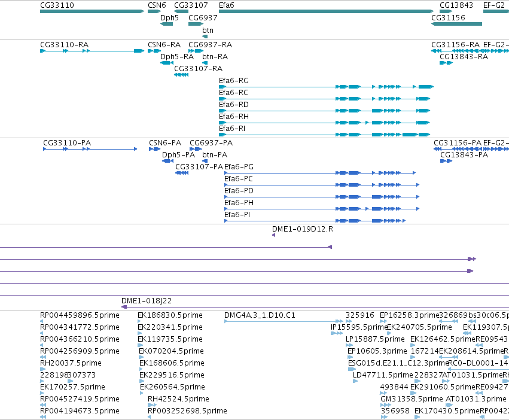509x420 pixels.
Task: Click the Efa6-RI transcript label
Action: click(232, 128)
